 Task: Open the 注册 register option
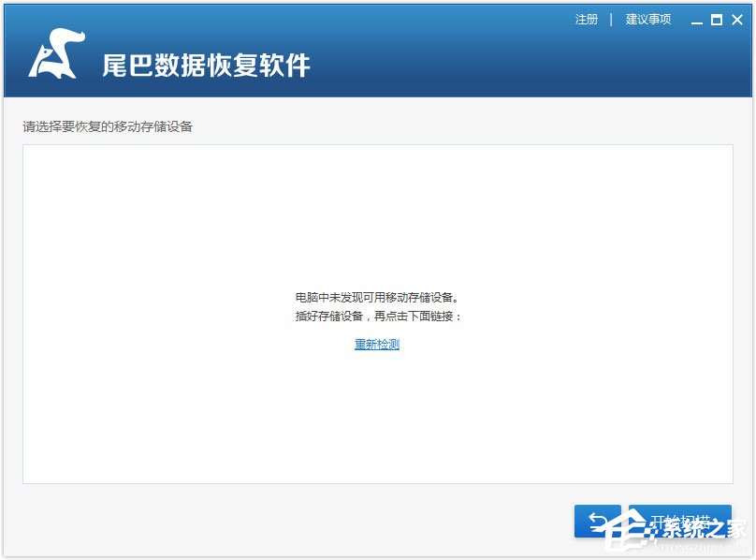click(587, 20)
